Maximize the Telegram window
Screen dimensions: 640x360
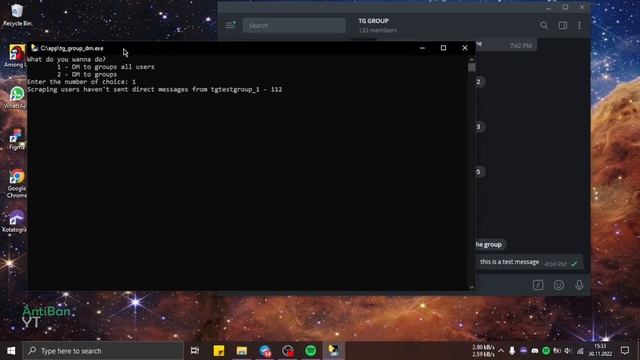coord(565,7)
